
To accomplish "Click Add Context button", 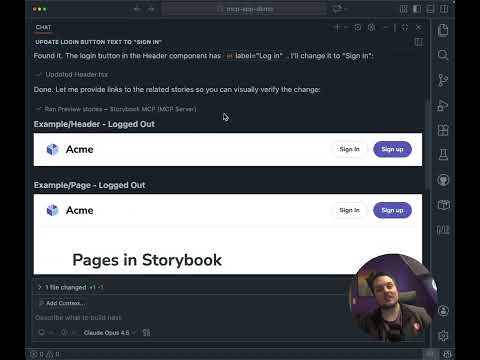I will (x=62, y=303).
